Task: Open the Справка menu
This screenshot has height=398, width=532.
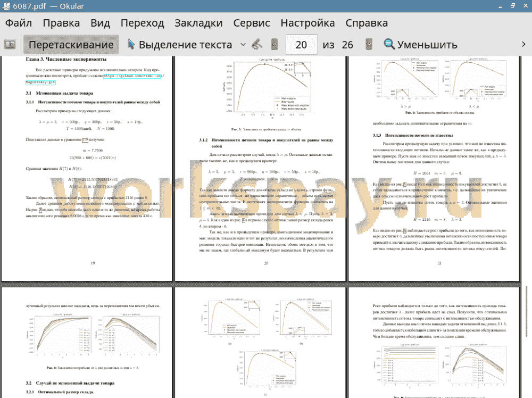Action: 367,23
